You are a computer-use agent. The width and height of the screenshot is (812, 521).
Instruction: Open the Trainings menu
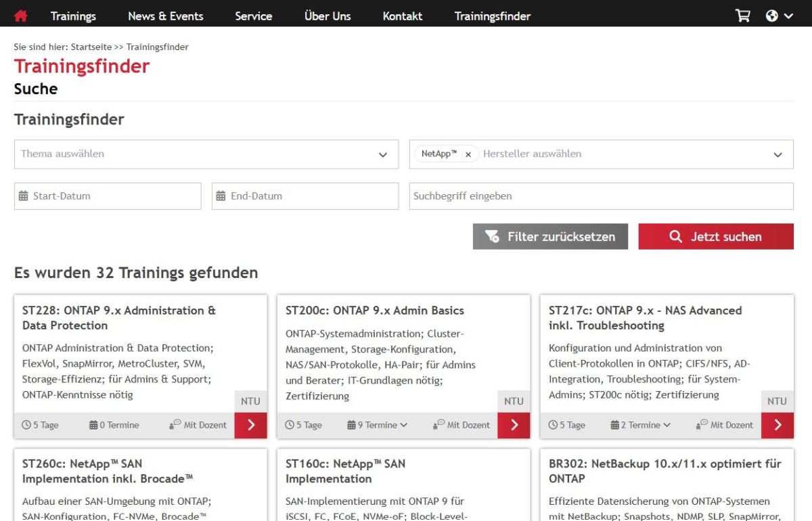tap(73, 16)
